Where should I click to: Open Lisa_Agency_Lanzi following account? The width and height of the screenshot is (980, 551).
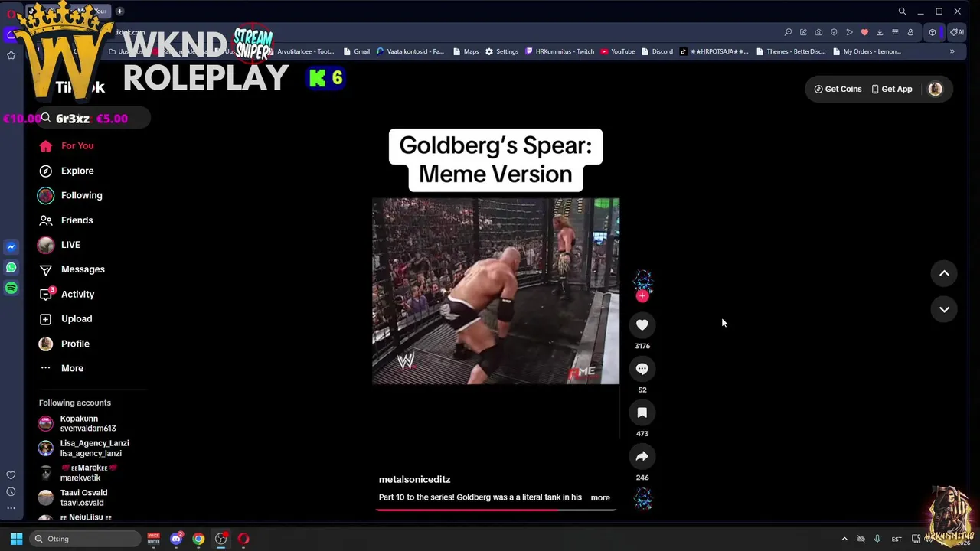[x=84, y=448]
